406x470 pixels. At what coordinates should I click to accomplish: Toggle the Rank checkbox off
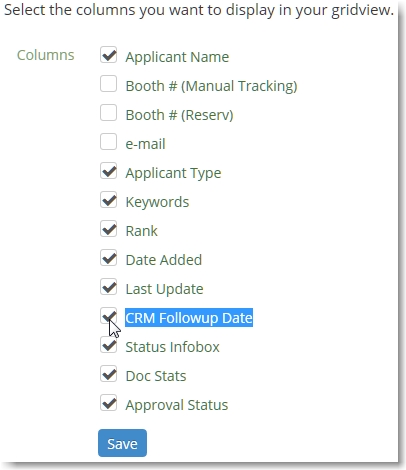(108, 229)
